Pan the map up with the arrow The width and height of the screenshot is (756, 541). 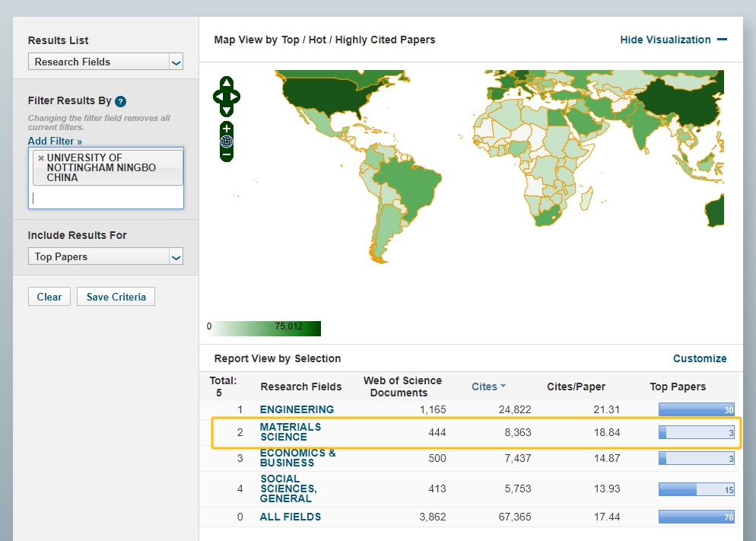click(x=227, y=82)
